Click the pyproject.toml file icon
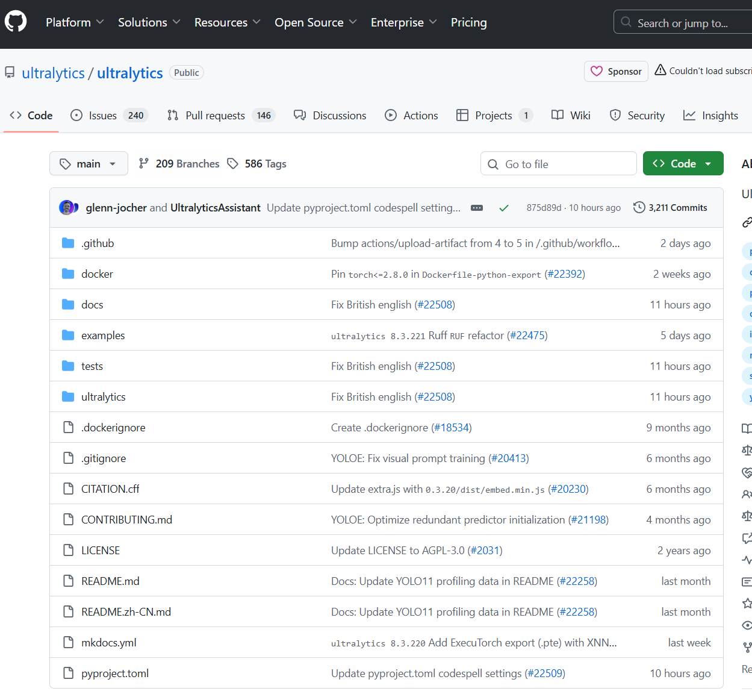 click(69, 673)
